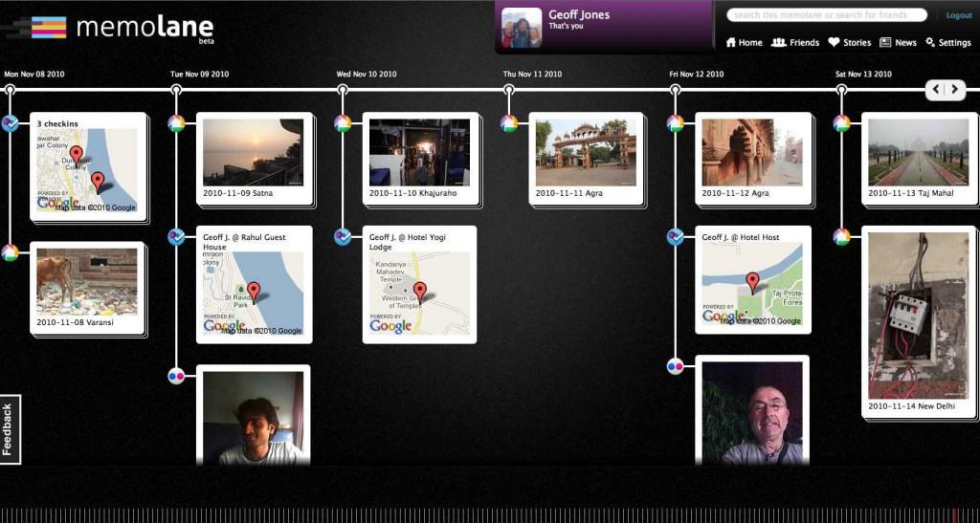Click 'Geoff J. @ Rahul Guest House' text

244,242
